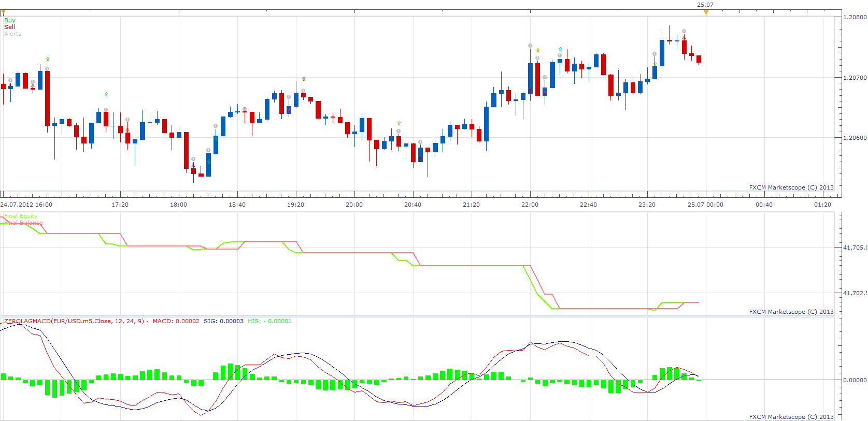Click the alert circle above the 22:00 candle
Image resolution: width=868 pixels, height=421 pixels.
[530, 46]
